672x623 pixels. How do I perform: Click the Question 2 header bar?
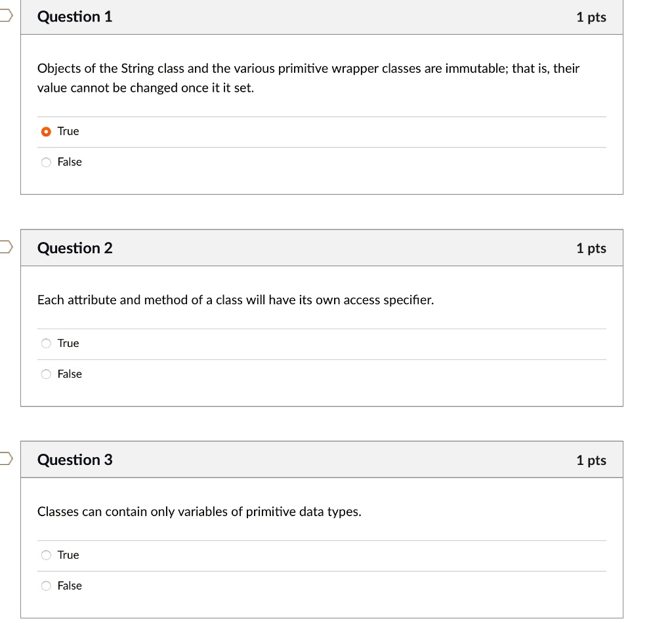(x=322, y=248)
